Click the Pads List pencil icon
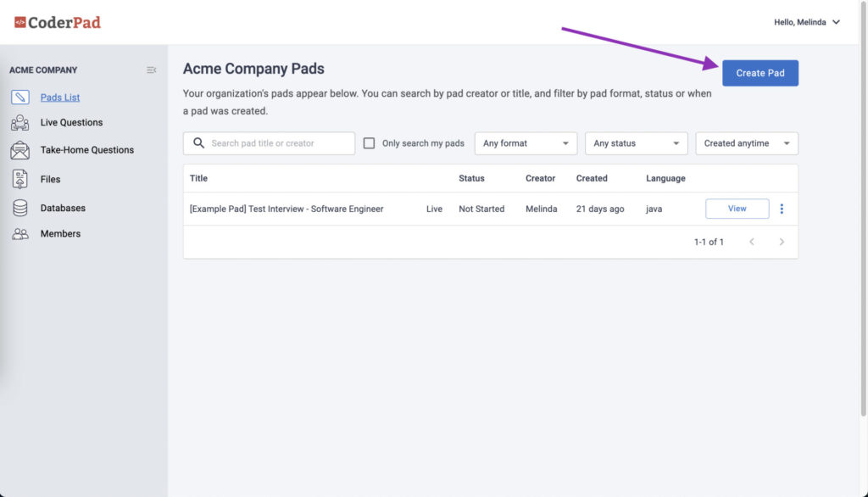Screen dimensions: 868x497 (20, 97)
